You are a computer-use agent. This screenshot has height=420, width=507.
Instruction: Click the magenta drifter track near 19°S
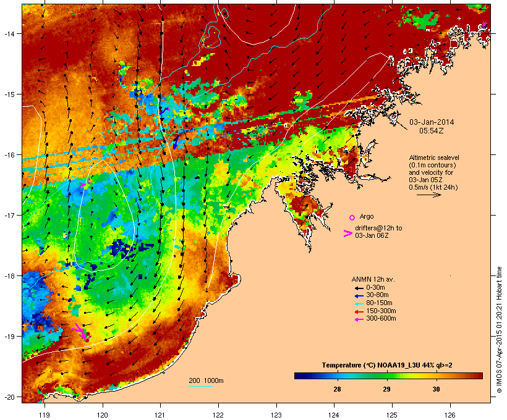click(x=82, y=332)
